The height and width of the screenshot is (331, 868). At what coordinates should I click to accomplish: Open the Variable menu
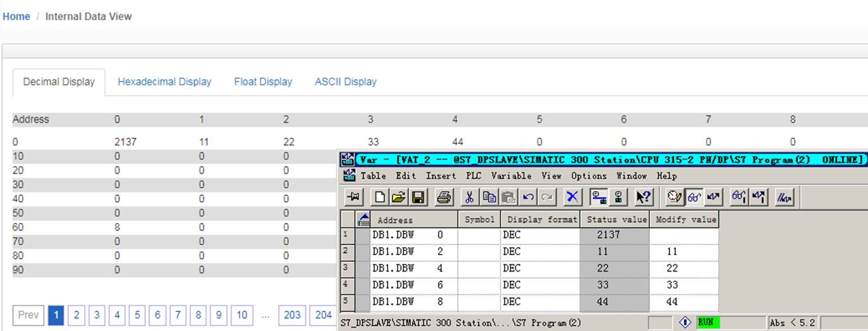coord(511,176)
